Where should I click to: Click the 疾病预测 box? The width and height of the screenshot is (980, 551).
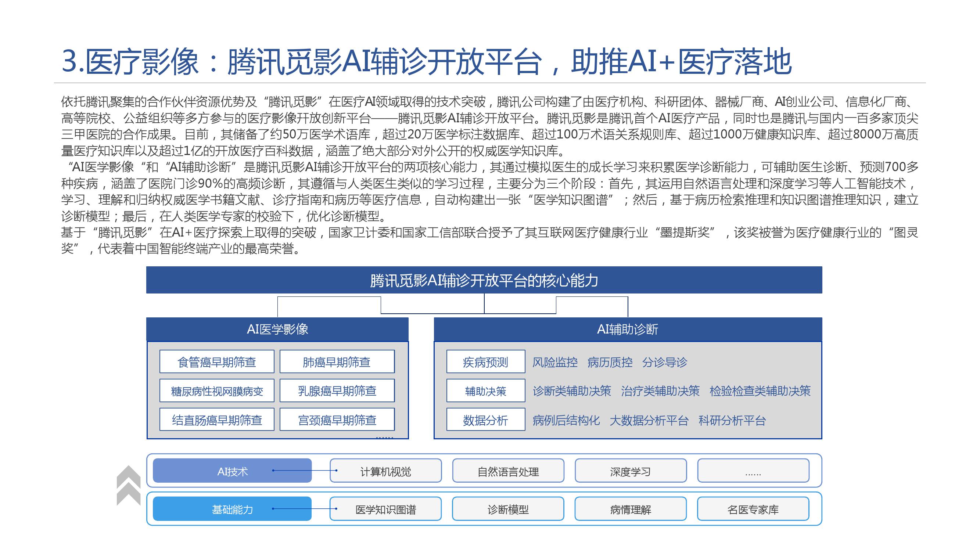[485, 361]
